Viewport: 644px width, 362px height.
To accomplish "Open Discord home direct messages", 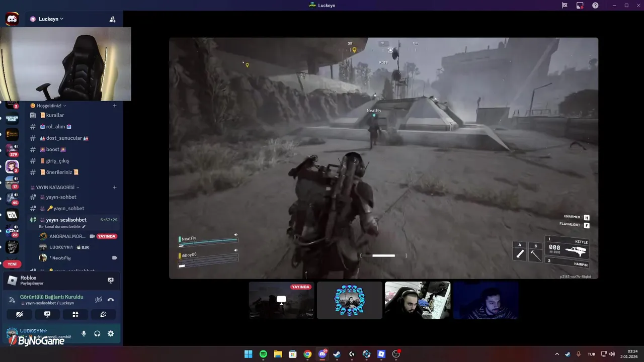I will (x=12, y=20).
